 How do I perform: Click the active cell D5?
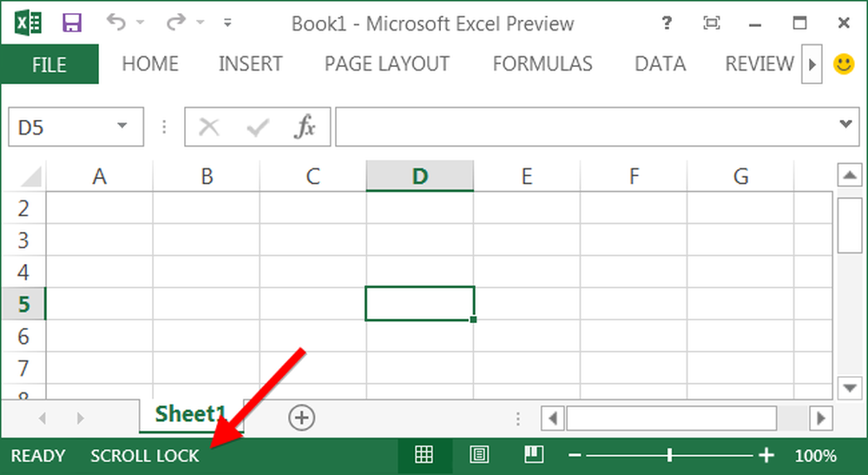tap(419, 303)
